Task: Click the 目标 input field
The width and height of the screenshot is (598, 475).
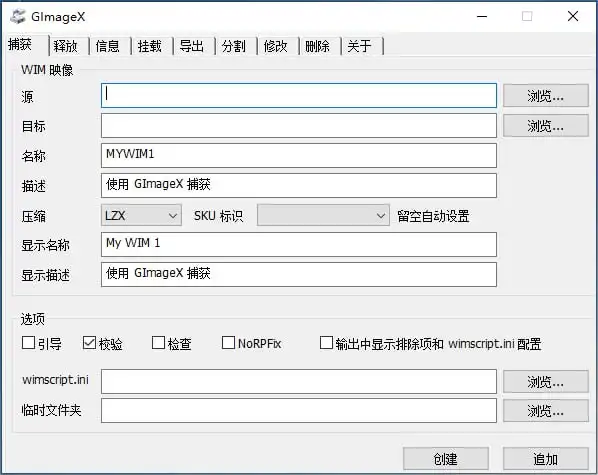Action: tap(299, 126)
